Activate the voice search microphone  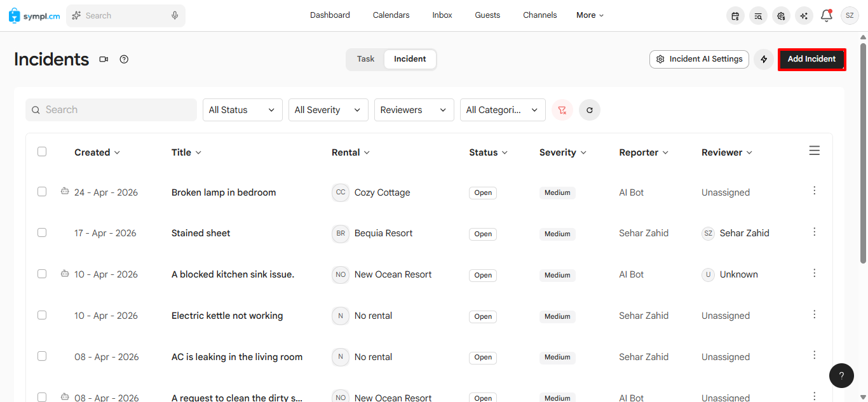click(x=175, y=15)
